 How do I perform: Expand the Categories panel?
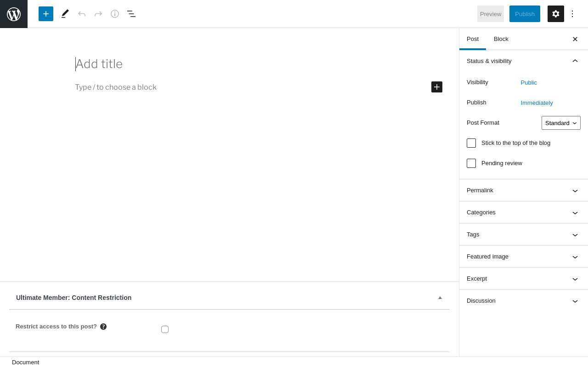pyautogui.click(x=523, y=213)
